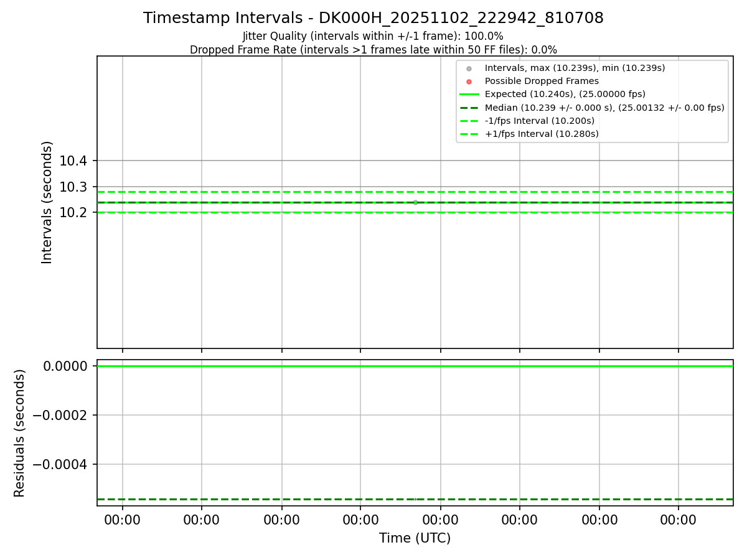Click the −0.0002 residuals tick label
747x560 pixels.
click(x=60, y=415)
